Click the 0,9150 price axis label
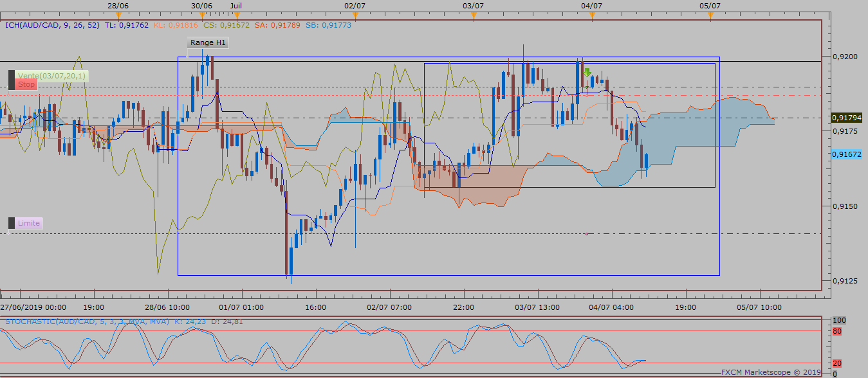This screenshot has width=868, height=378. tap(844, 206)
